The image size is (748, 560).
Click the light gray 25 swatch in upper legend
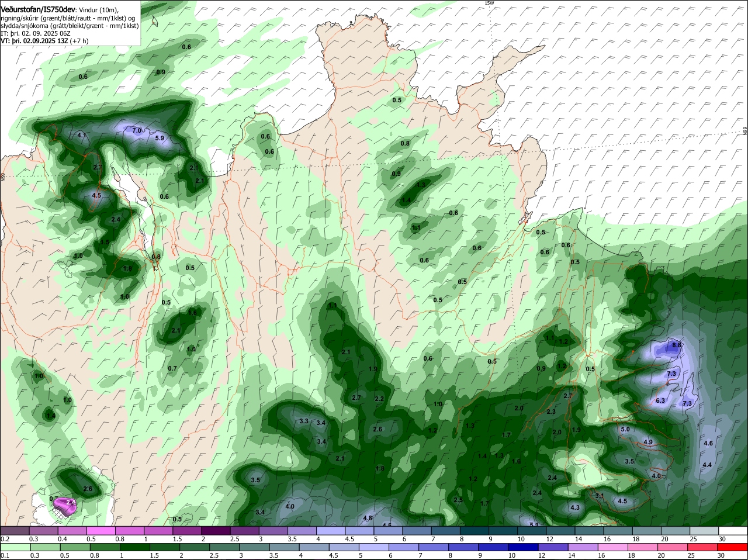[x=704, y=531]
